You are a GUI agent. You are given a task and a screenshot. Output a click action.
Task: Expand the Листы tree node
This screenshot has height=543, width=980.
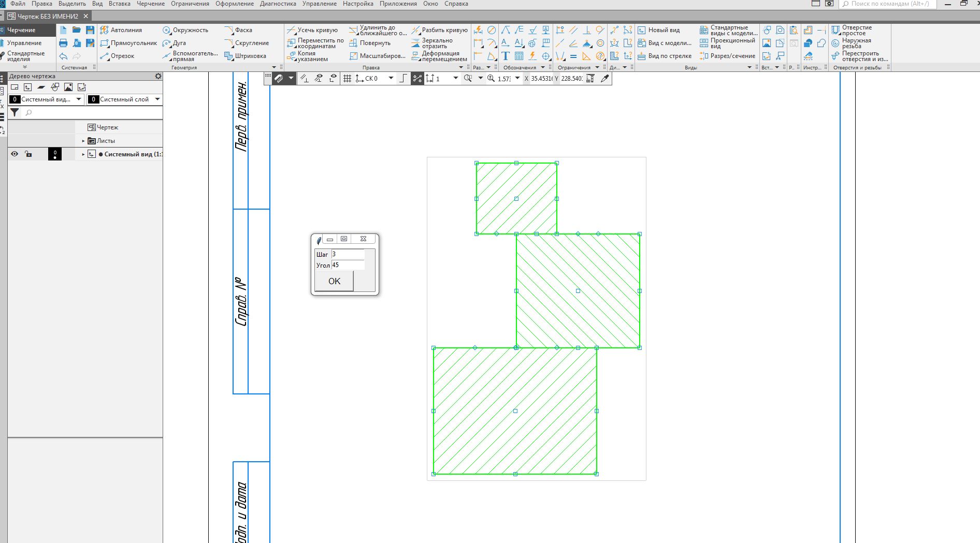(x=83, y=141)
